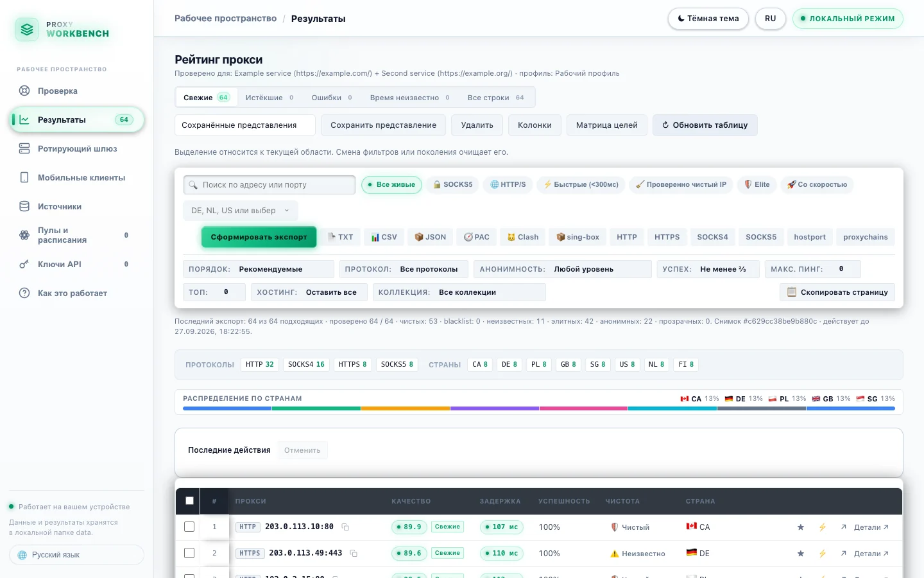Open the Хостинг dropdown

pyautogui.click(x=309, y=292)
